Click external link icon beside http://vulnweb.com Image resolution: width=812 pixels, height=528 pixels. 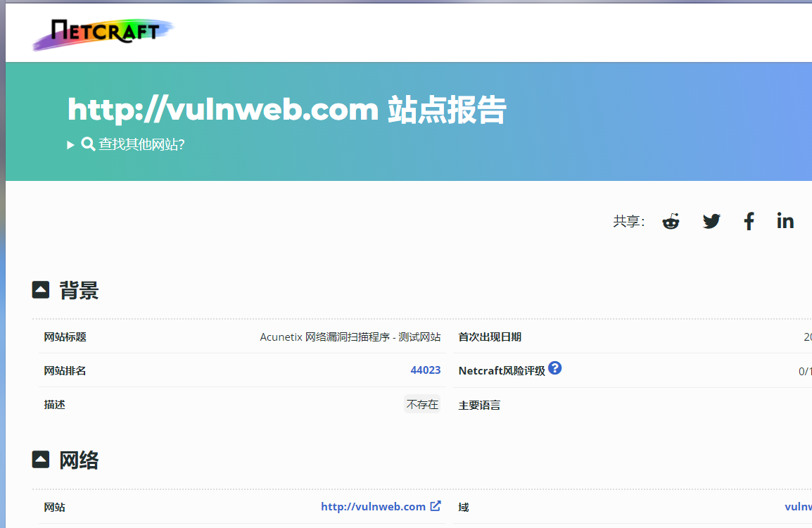pyautogui.click(x=436, y=505)
